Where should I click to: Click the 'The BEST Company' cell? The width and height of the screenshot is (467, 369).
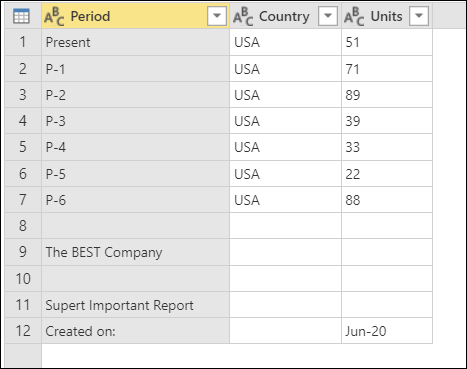[136, 252]
